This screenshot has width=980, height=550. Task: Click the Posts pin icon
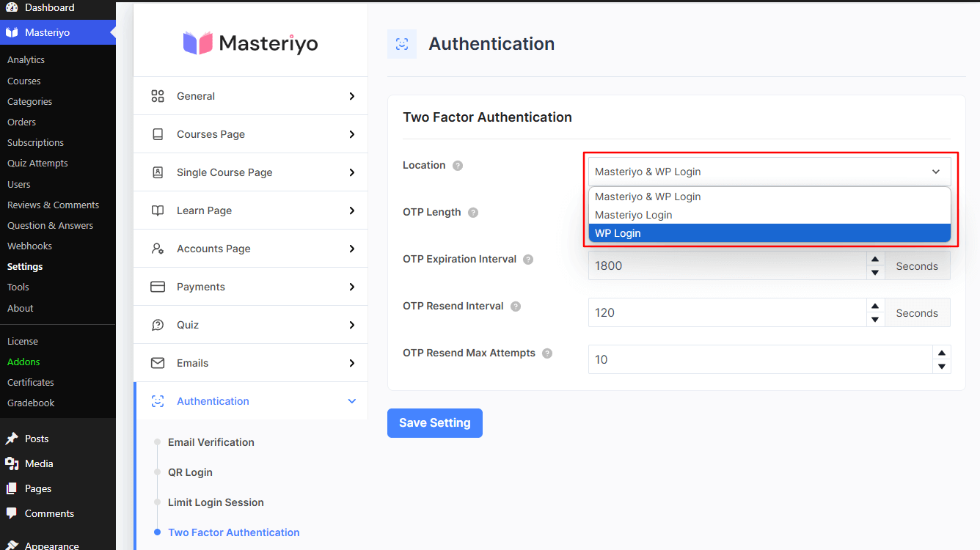[12, 439]
